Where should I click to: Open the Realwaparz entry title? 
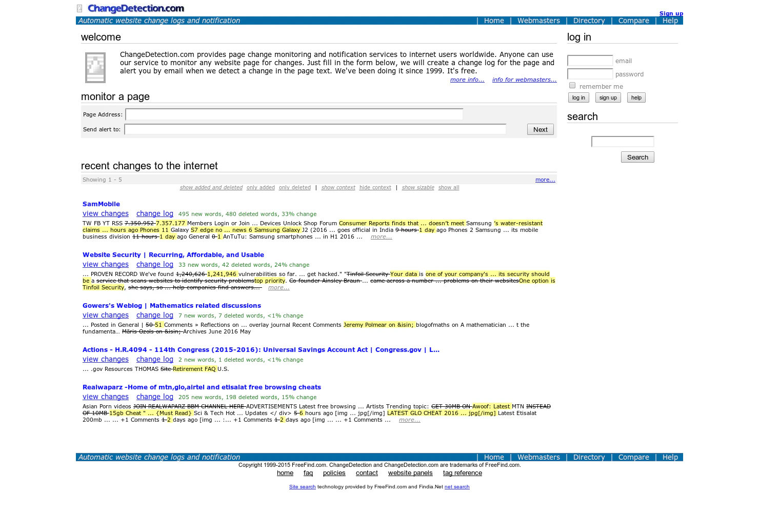[202, 387]
